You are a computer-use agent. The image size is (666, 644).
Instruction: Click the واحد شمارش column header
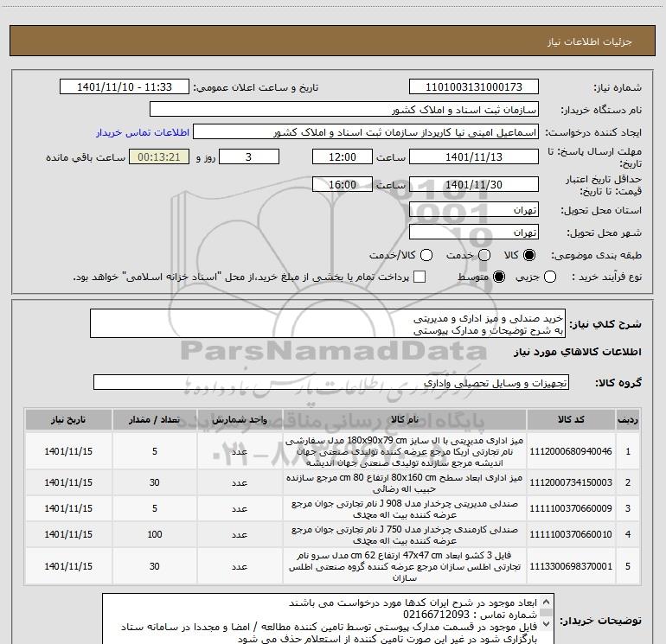240,420
